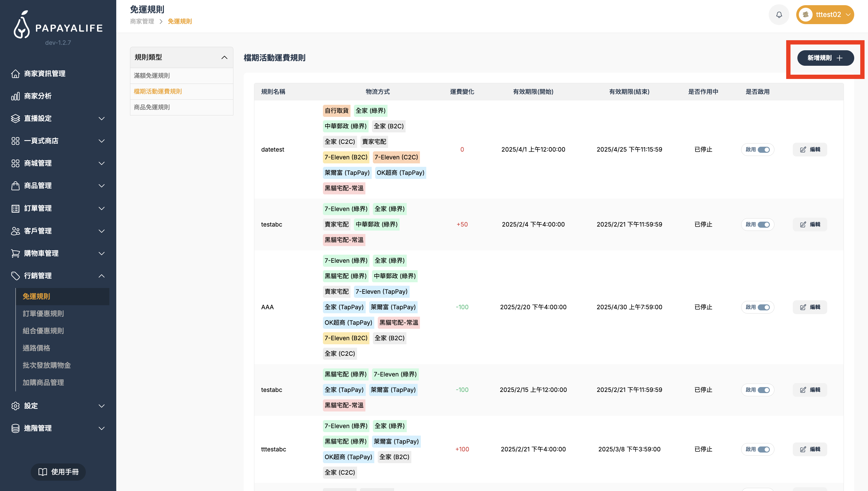Select 訂單優惠規則 in the sidebar
868x491 pixels.
point(44,314)
